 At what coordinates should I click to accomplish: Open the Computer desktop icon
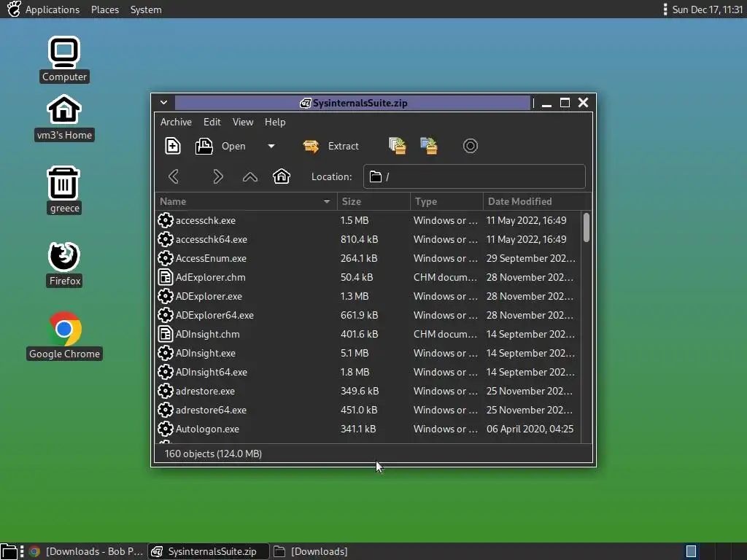[x=64, y=60]
